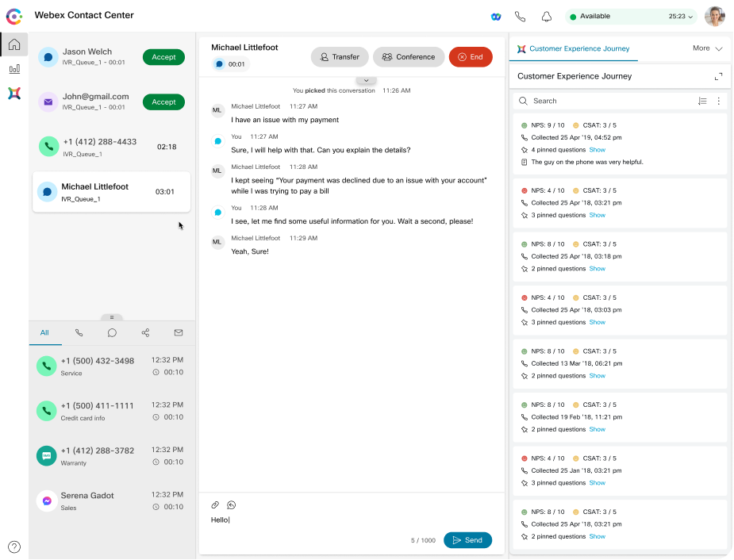The height and width of the screenshot is (560, 734).
Task: Send the chat message
Action: [x=467, y=540]
